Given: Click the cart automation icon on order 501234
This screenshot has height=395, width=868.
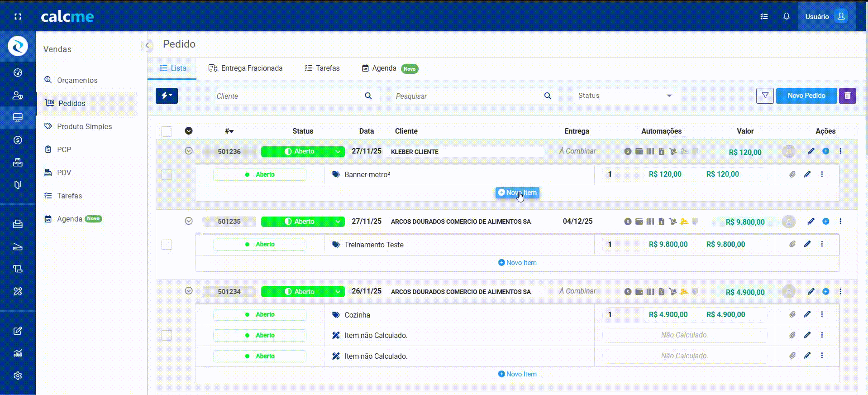Looking at the screenshot, I should (673, 292).
